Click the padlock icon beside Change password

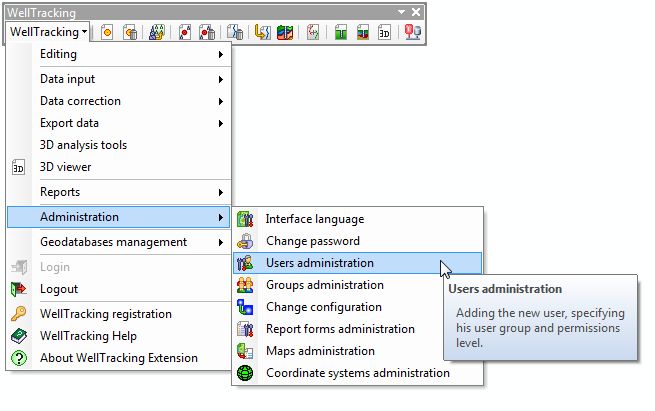(245, 241)
